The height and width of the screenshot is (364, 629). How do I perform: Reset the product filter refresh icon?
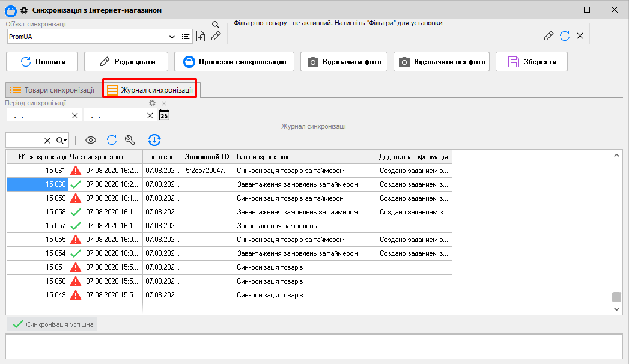[x=565, y=36]
